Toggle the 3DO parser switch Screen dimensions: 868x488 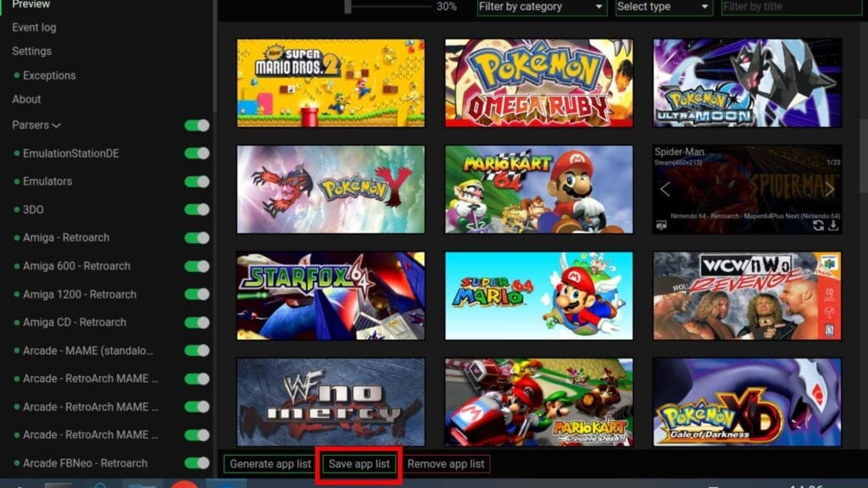click(x=197, y=209)
